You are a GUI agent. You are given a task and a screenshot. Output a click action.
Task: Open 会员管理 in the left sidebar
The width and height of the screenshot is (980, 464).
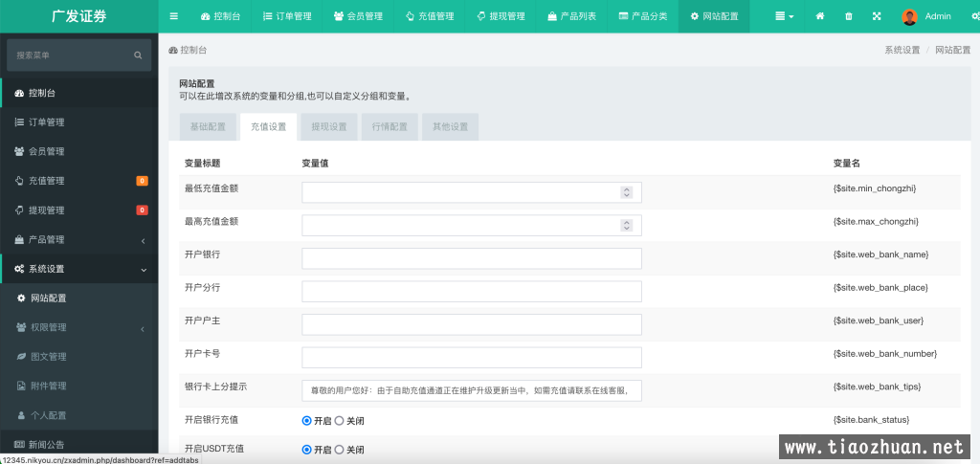pyautogui.click(x=78, y=152)
